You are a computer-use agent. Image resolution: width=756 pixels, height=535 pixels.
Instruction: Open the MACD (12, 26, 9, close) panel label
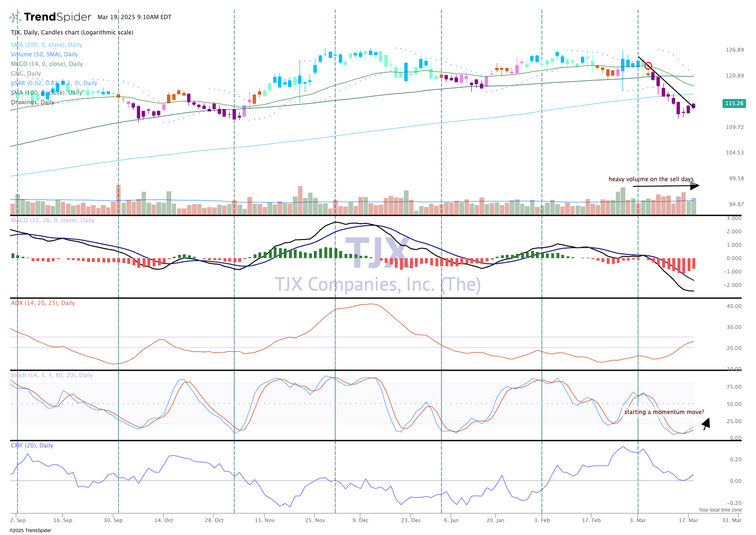coord(53,220)
